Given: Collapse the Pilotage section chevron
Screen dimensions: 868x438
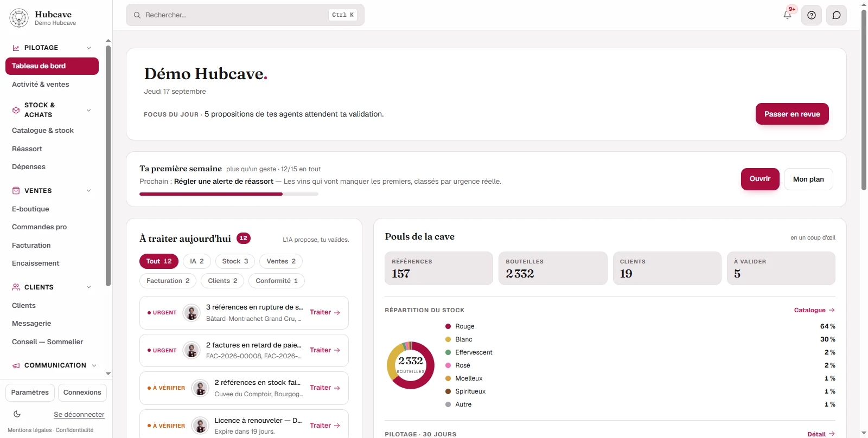Looking at the screenshot, I should coord(89,48).
